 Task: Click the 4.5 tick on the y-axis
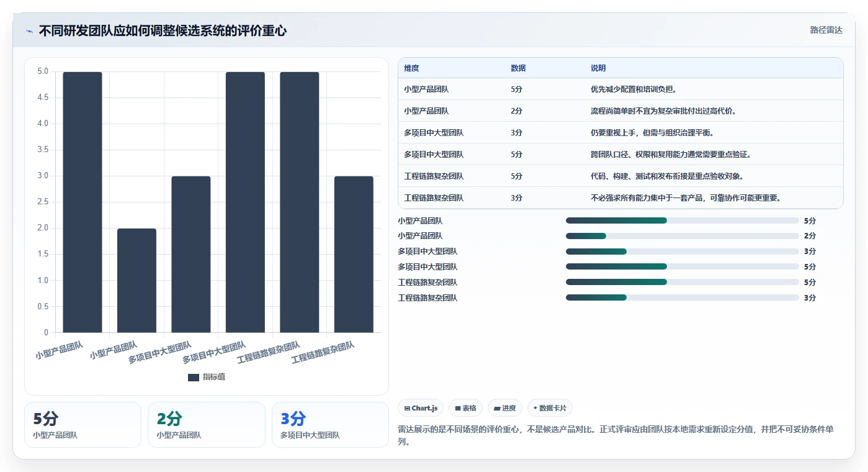pos(43,98)
